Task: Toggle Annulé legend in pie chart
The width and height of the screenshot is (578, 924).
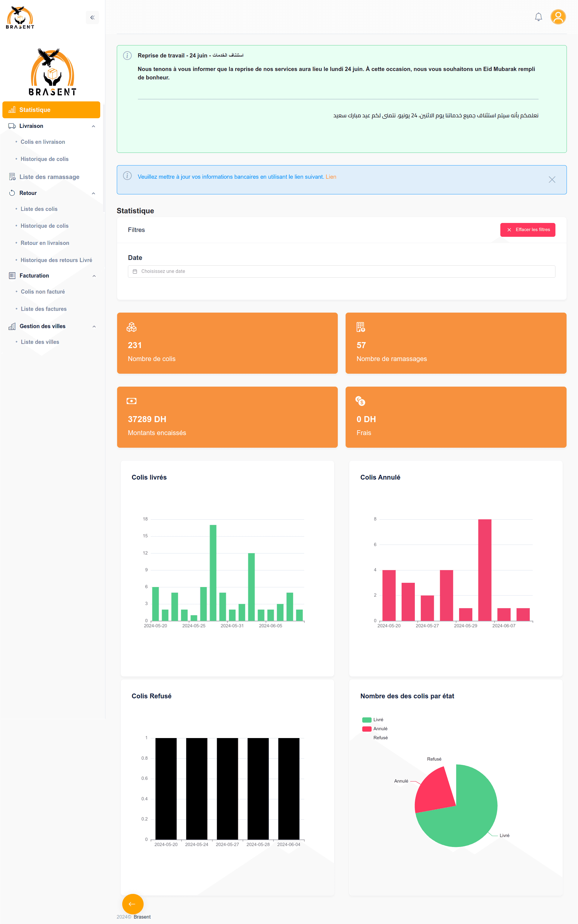Action: coord(374,729)
